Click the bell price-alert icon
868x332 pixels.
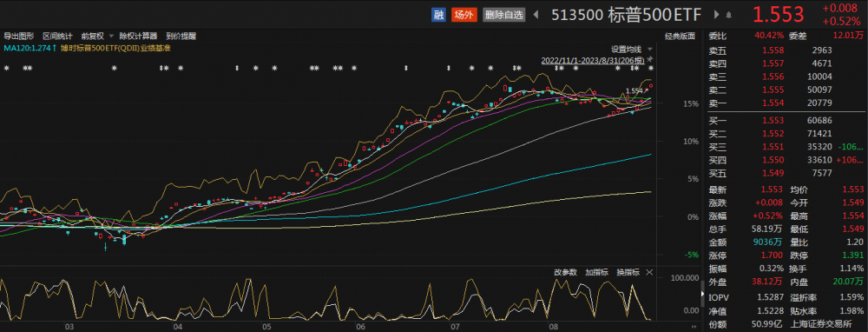click(x=729, y=15)
